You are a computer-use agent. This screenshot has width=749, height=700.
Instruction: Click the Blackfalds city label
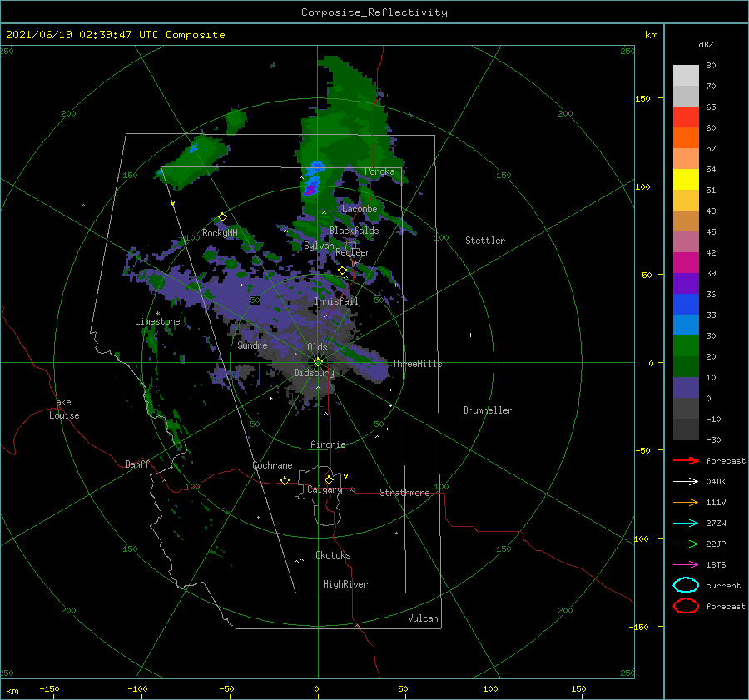click(354, 231)
